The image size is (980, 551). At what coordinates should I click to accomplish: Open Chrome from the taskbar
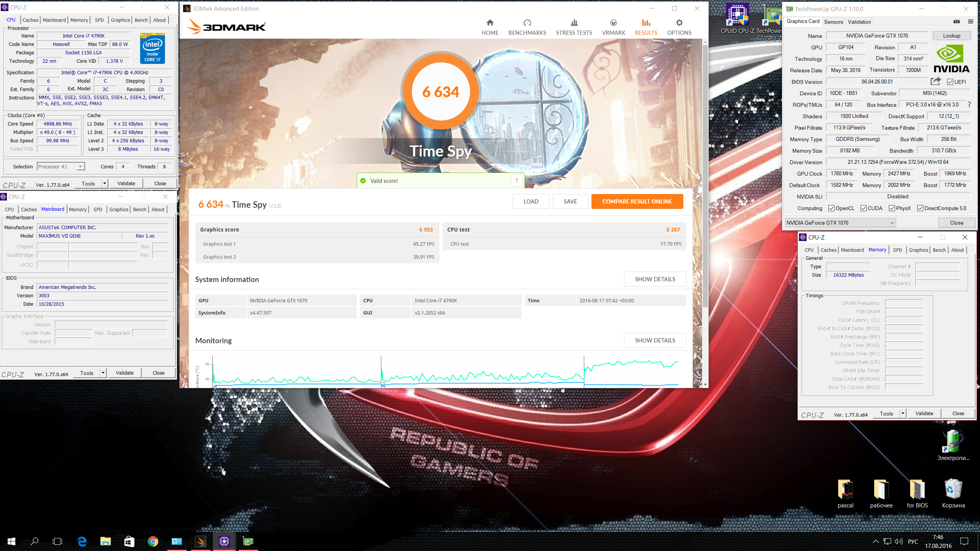(x=153, y=541)
